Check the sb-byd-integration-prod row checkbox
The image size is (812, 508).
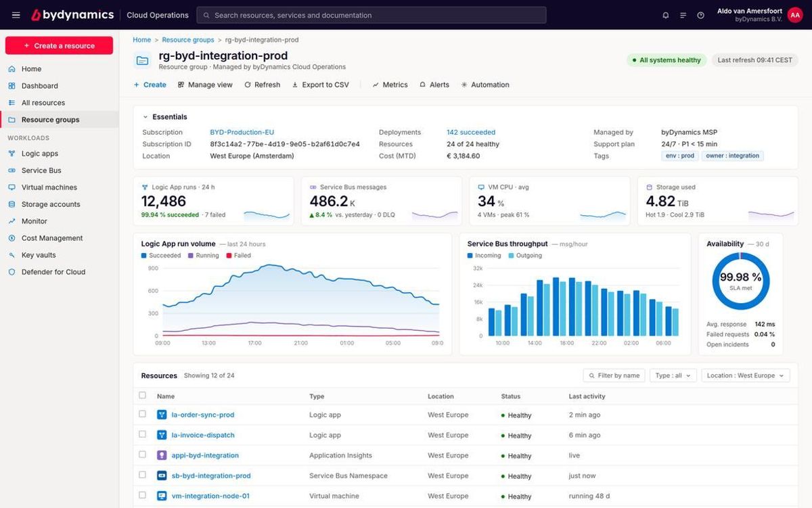click(142, 475)
